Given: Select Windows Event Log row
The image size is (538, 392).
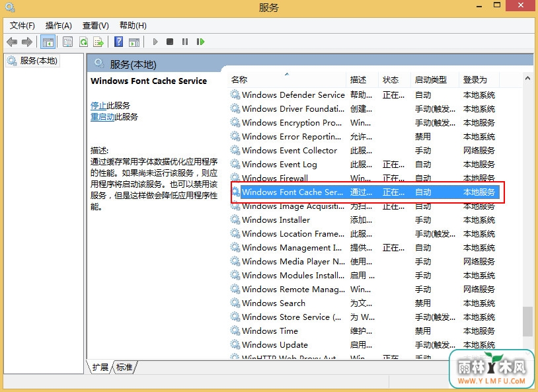Looking at the screenshot, I should pos(364,165).
